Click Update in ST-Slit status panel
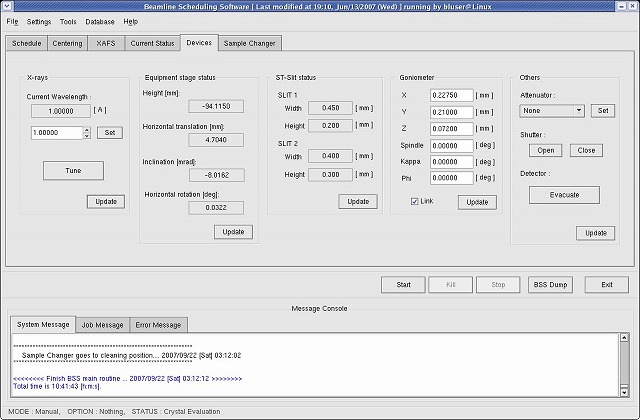 click(x=358, y=202)
